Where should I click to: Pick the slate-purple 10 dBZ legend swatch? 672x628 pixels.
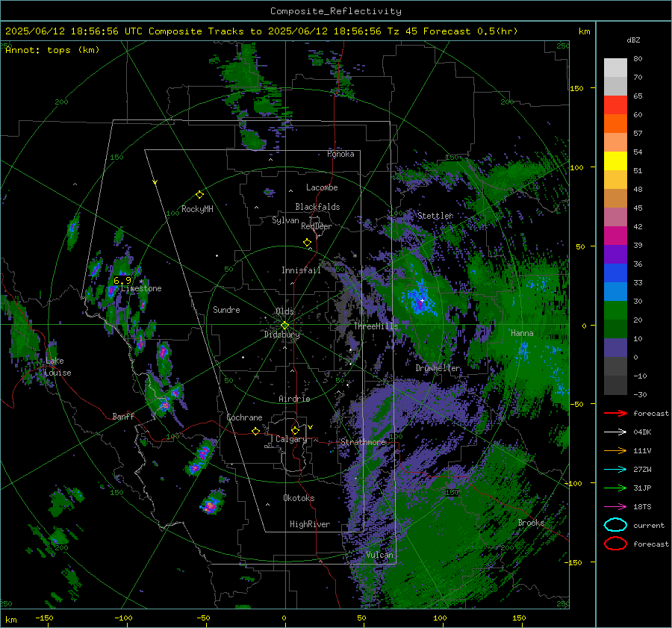pos(615,347)
